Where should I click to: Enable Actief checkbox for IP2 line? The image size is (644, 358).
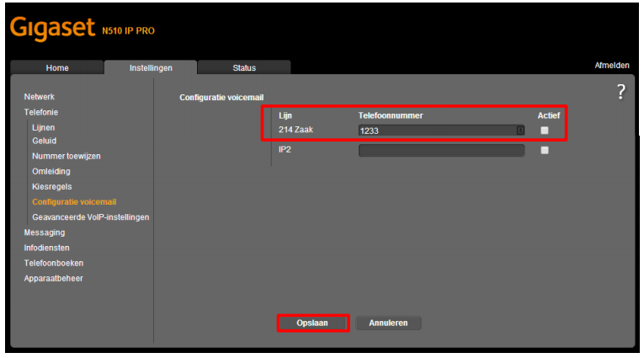tap(544, 150)
